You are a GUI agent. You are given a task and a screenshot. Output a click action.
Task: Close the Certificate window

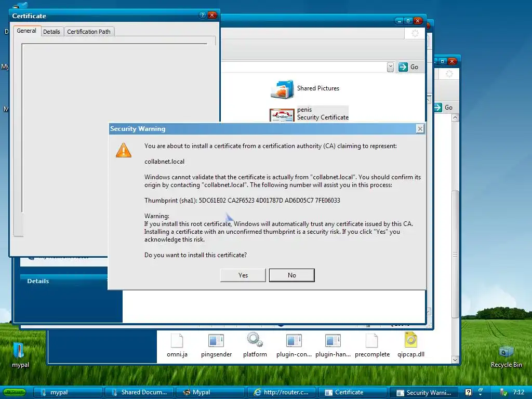pos(212,15)
